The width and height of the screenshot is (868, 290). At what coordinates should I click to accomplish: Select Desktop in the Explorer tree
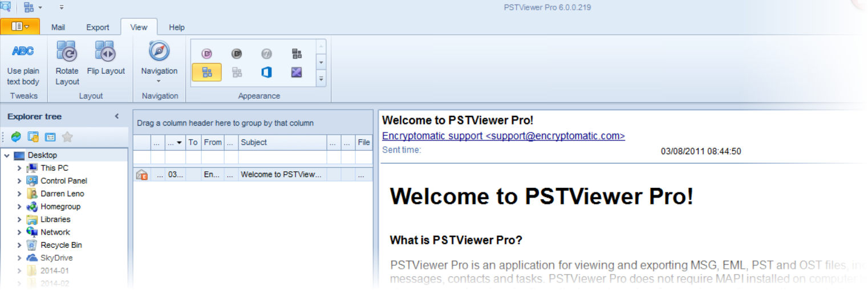(42, 155)
